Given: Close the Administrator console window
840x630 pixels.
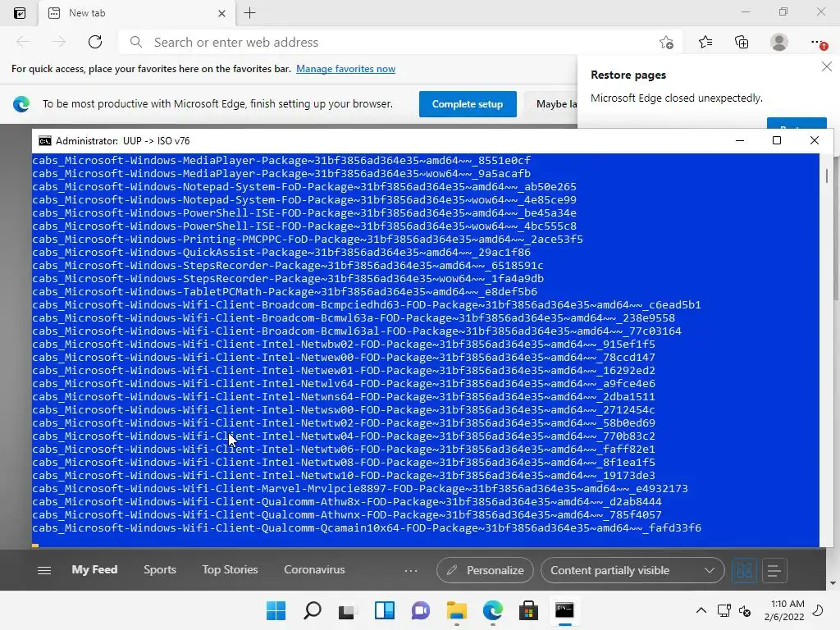Looking at the screenshot, I should tap(815, 140).
